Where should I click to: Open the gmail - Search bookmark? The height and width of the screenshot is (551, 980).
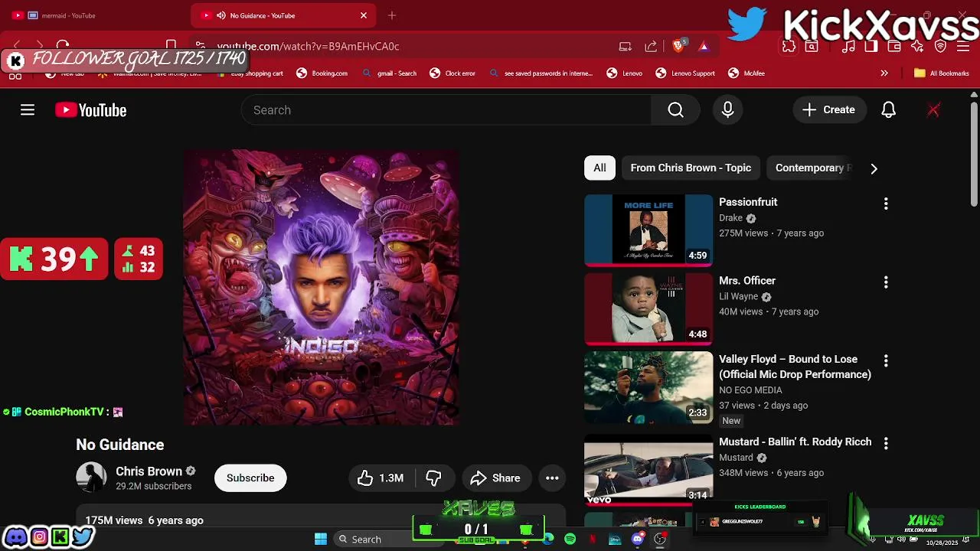tap(389, 73)
